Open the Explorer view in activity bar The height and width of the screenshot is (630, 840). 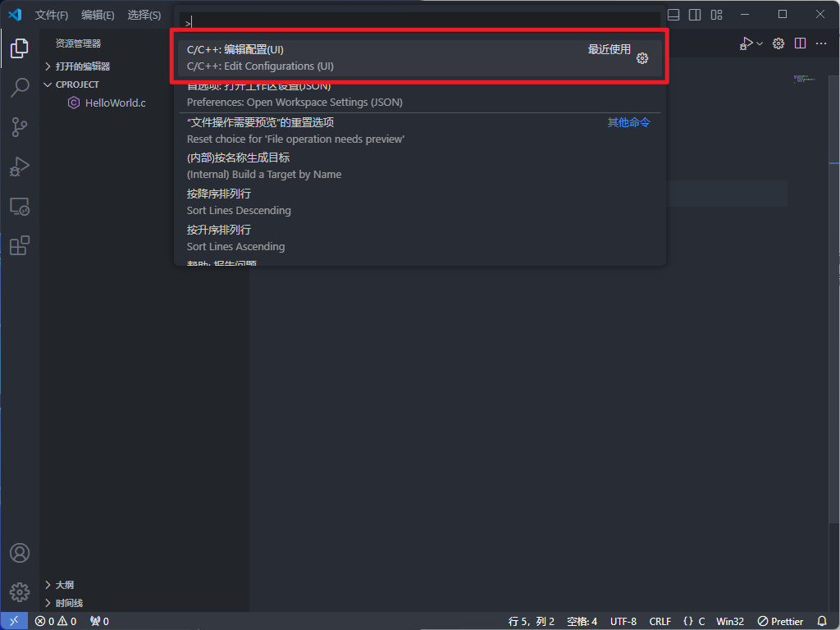[x=20, y=48]
